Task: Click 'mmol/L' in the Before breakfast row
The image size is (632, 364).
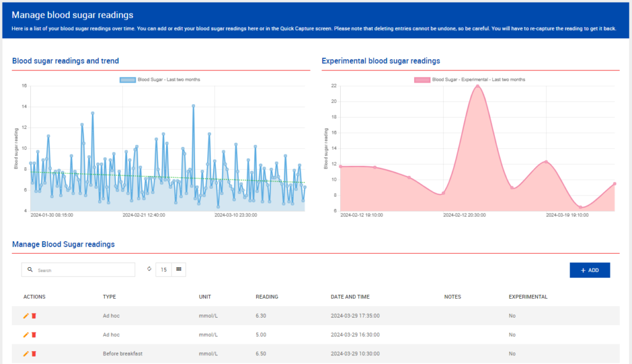Action: pyautogui.click(x=209, y=354)
